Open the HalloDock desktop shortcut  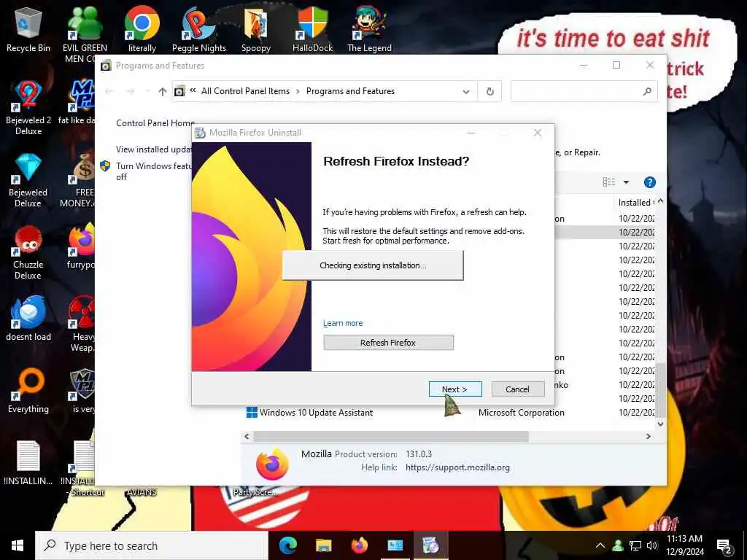click(312, 29)
